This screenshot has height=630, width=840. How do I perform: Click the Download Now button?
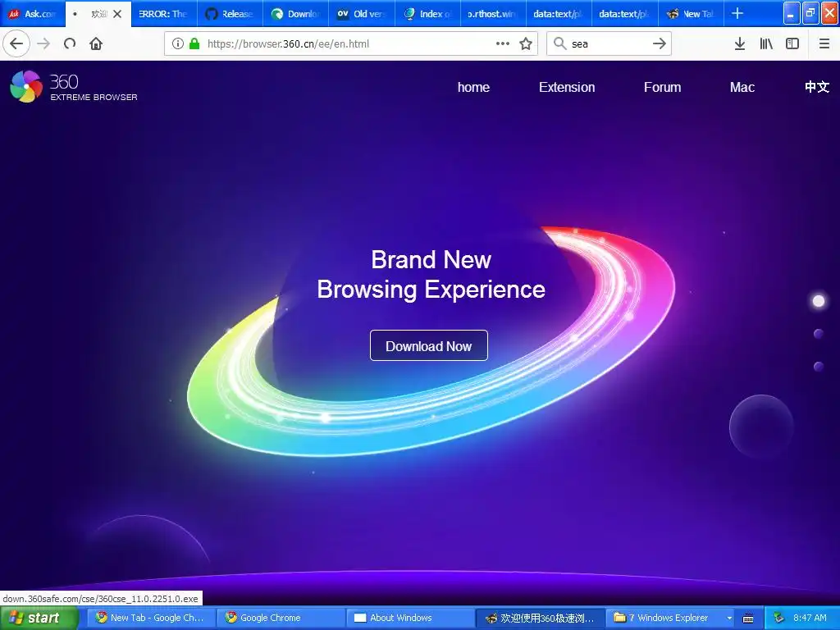pos(428,345)
